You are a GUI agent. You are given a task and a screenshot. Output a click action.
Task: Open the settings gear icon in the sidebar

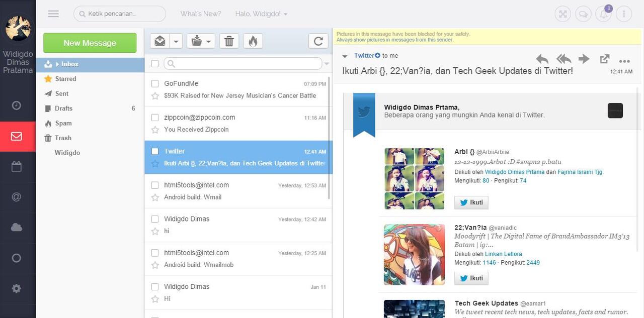point(17,288)
